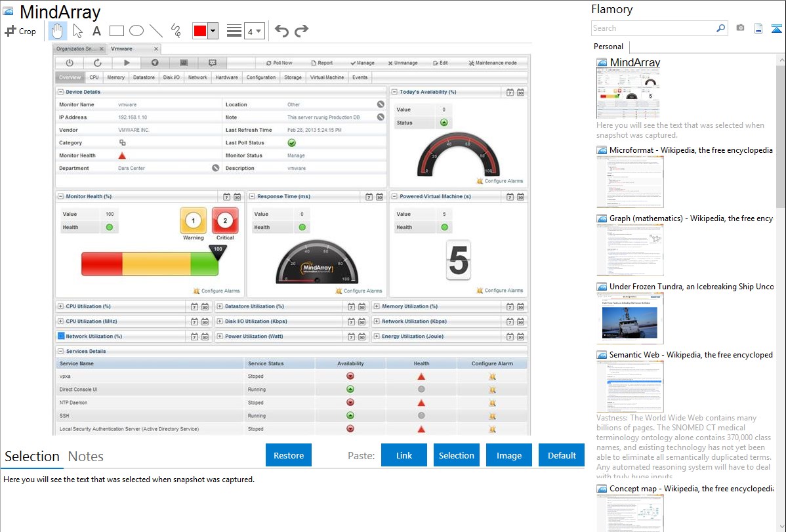The image size is (786, 532).
Task: Click Configure Alarms under Response Time
Action: [359, 291]
